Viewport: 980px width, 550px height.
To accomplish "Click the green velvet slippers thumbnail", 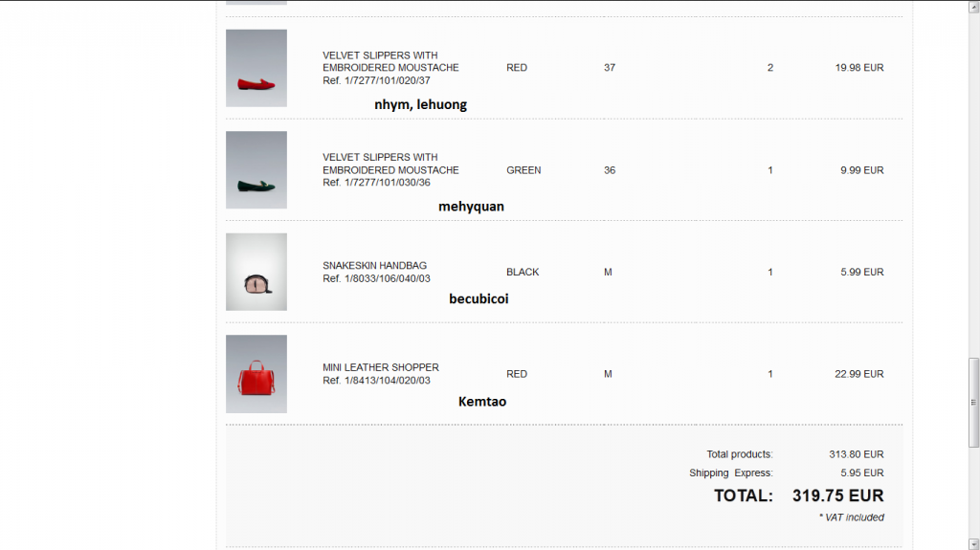I will tap(256, 169).
